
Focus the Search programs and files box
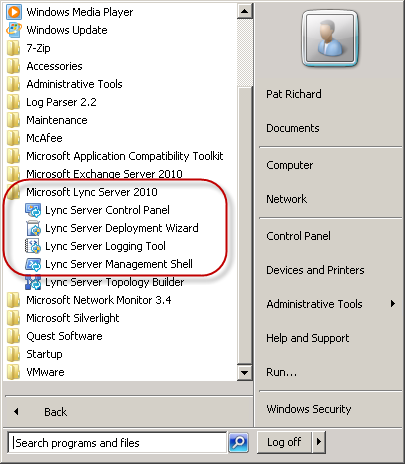point(117,443)
